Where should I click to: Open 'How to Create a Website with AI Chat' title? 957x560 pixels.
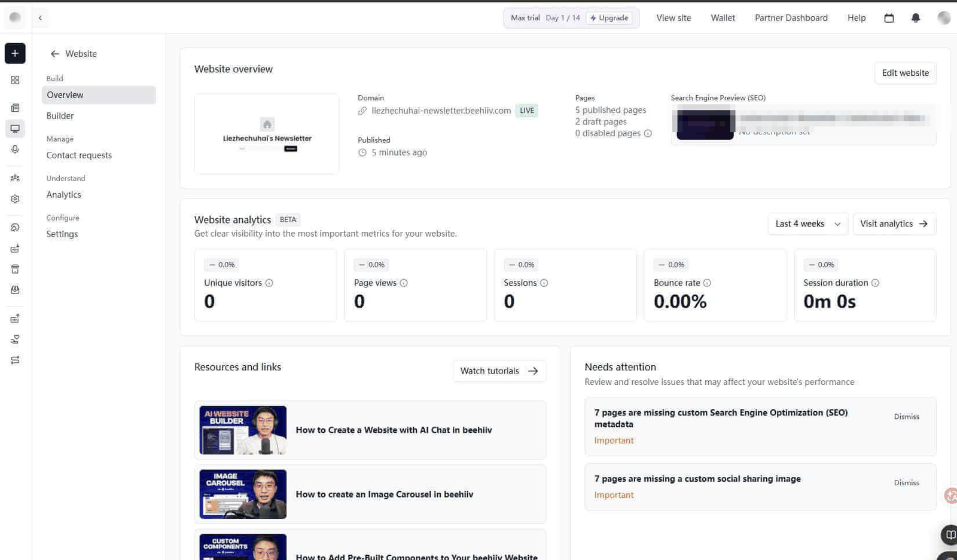point(394,430)
